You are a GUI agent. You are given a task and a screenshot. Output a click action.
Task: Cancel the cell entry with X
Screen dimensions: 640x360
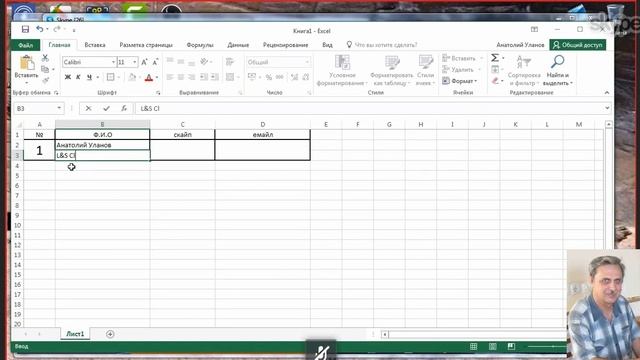88,108
